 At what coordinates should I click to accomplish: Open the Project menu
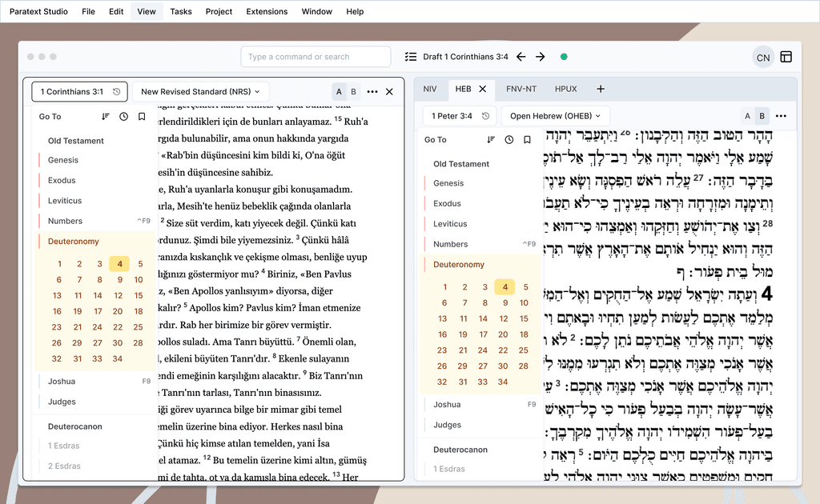(219, 11)
